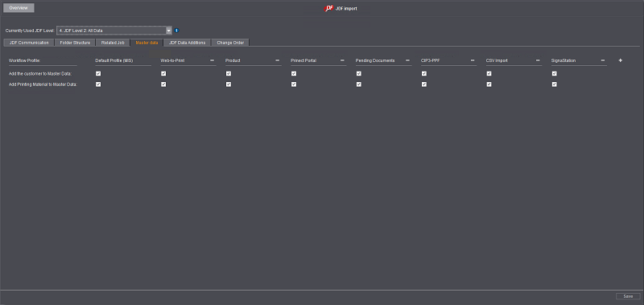
Task: Open the Folder Structure tab
Action: point(75,43)
